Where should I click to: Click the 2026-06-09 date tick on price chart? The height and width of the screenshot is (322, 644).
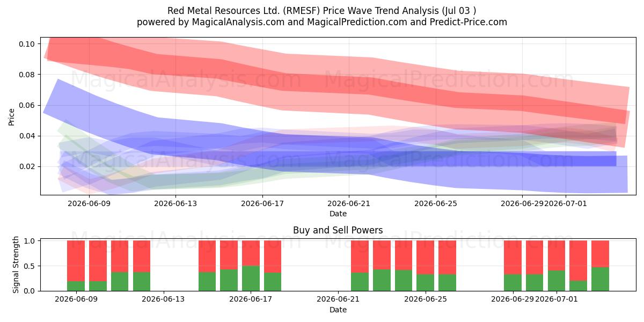tap(89, 203)
